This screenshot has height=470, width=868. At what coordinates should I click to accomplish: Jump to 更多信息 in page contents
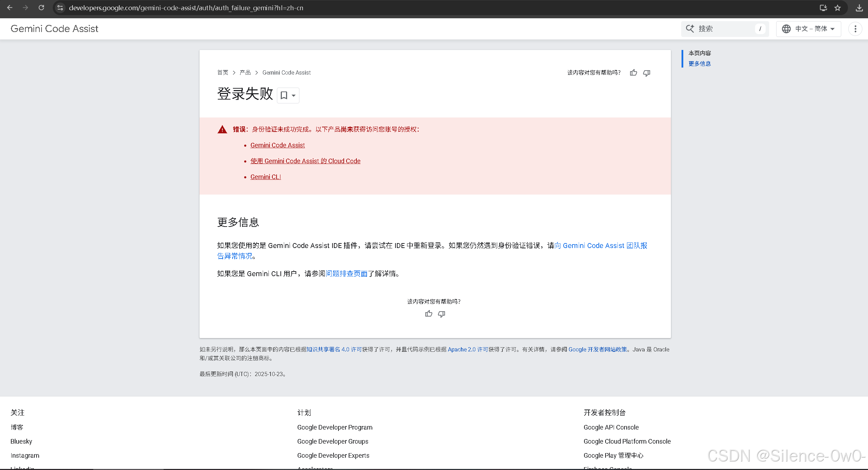[x=699, y=64]
